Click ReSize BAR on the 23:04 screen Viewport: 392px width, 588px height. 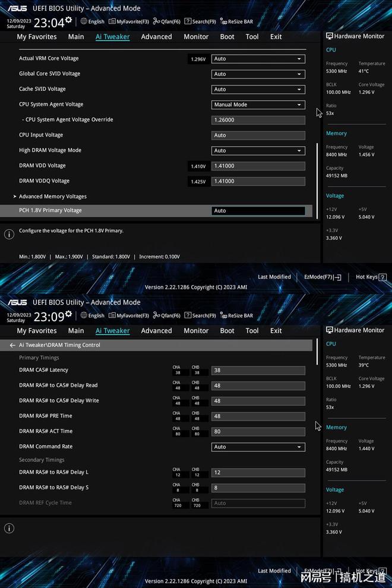236,22
